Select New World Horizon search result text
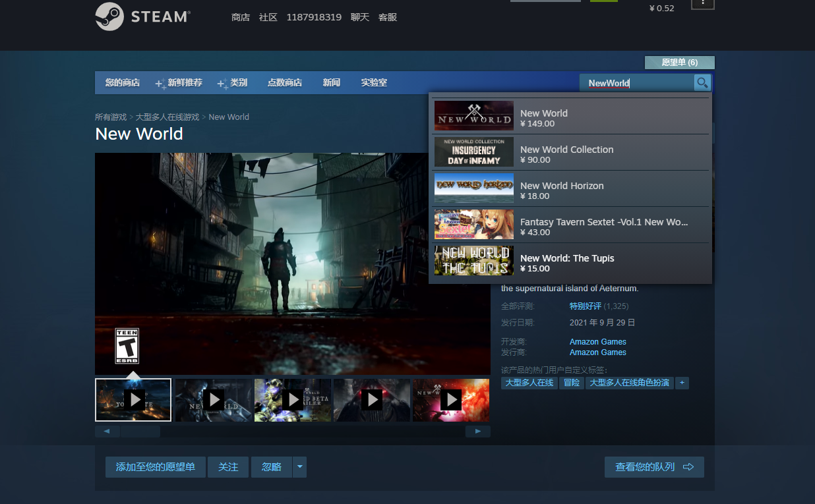The width and height of the screenshot is (815, 504). pyautogui.click(x=562, y=186)
